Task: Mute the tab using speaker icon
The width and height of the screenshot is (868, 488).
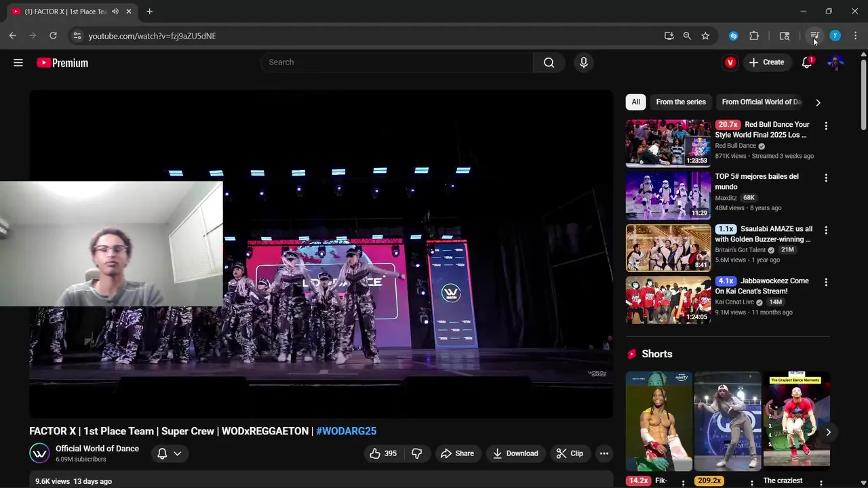Action: tap(115, 12)
